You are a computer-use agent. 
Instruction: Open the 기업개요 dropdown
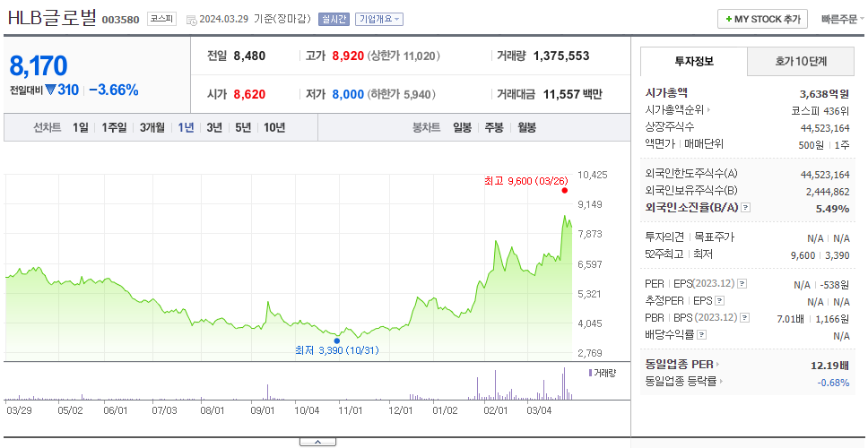(x=379, y=19)
